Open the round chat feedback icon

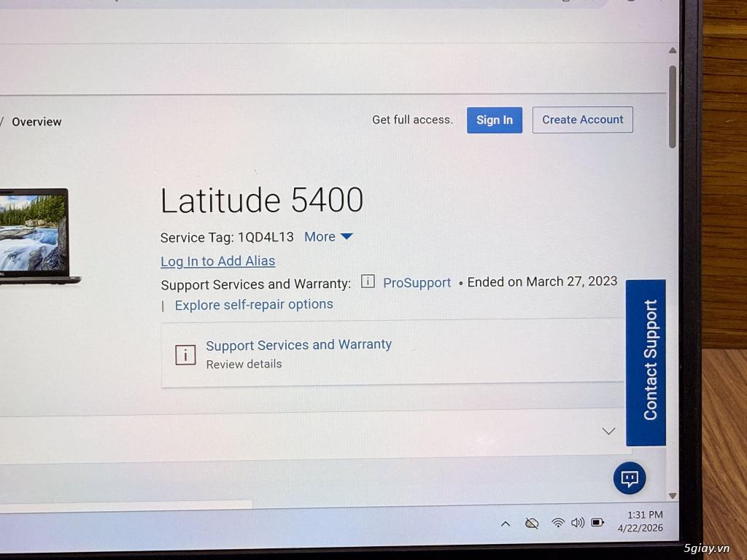pyautogui.click(x=630, y=478)
